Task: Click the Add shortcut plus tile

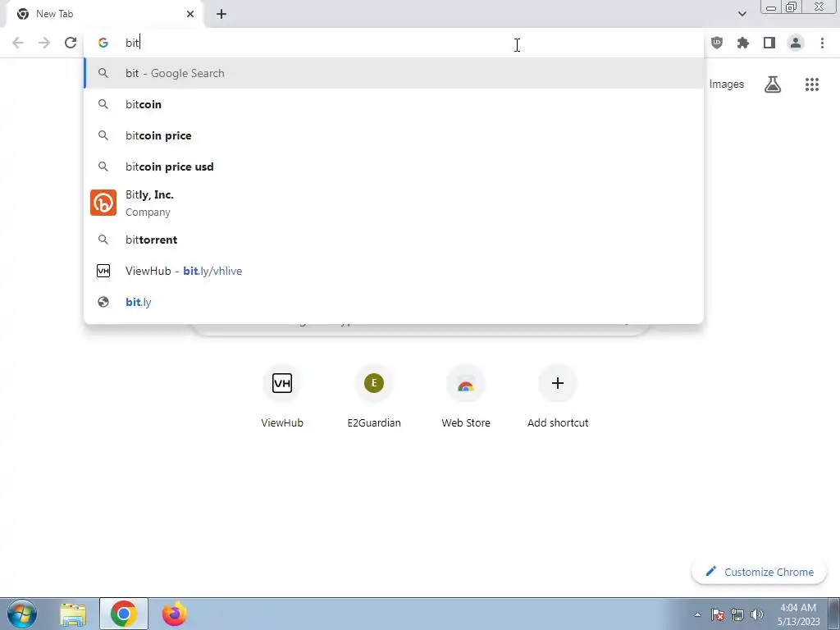Action: (558, 397)
